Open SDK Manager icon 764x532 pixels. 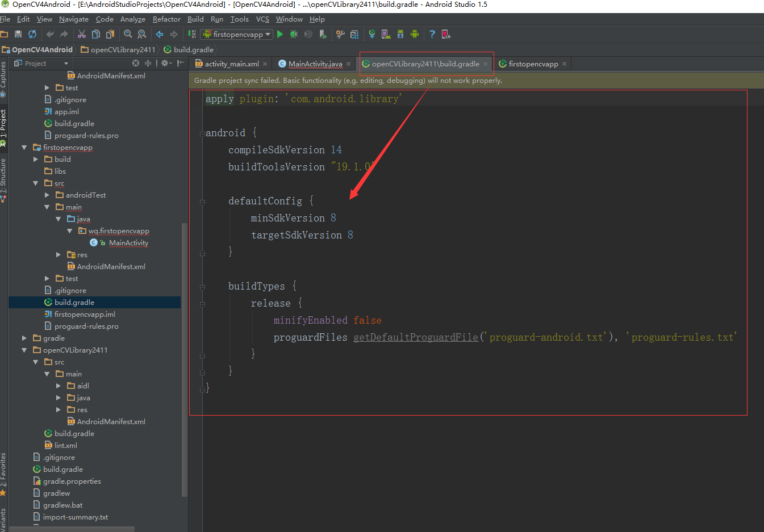tap(400, 34)
